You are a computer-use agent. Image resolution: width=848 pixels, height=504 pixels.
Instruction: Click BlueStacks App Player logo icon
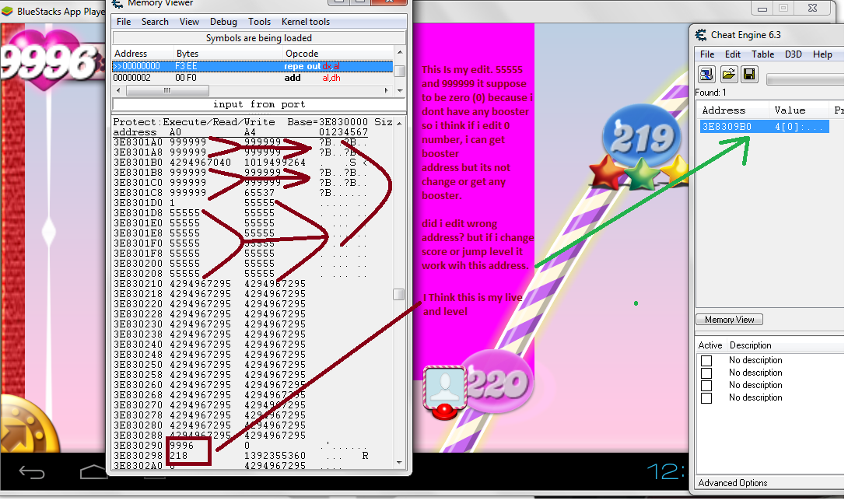click(x=8, y=12)
